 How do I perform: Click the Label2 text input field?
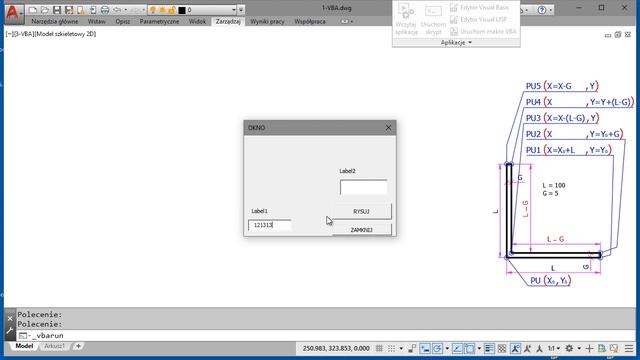tap(363, 187)
